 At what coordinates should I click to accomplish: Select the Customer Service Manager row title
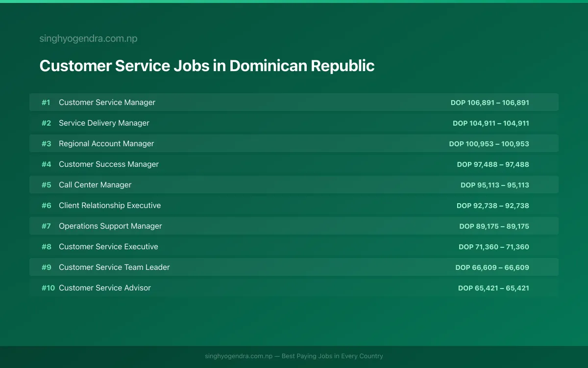tap(107, 103)
